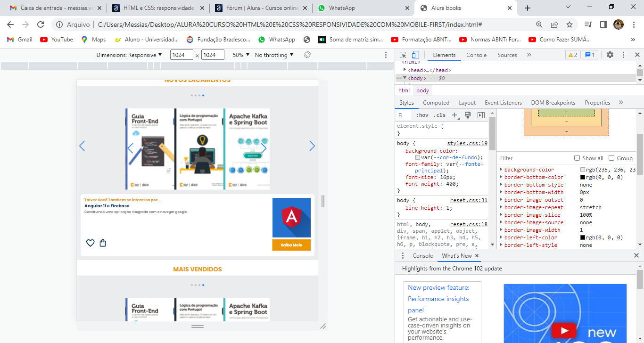Viewport: 644px width, 343px height.
Task: Click the --cor-de-fundo color swatch
Action: pos(418,157)
